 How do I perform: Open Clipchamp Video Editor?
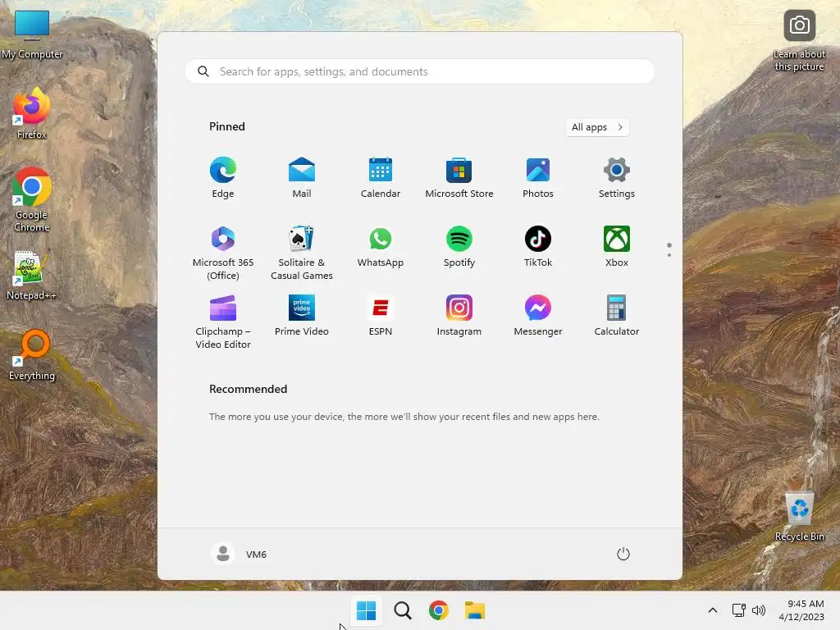coord(223,322)
